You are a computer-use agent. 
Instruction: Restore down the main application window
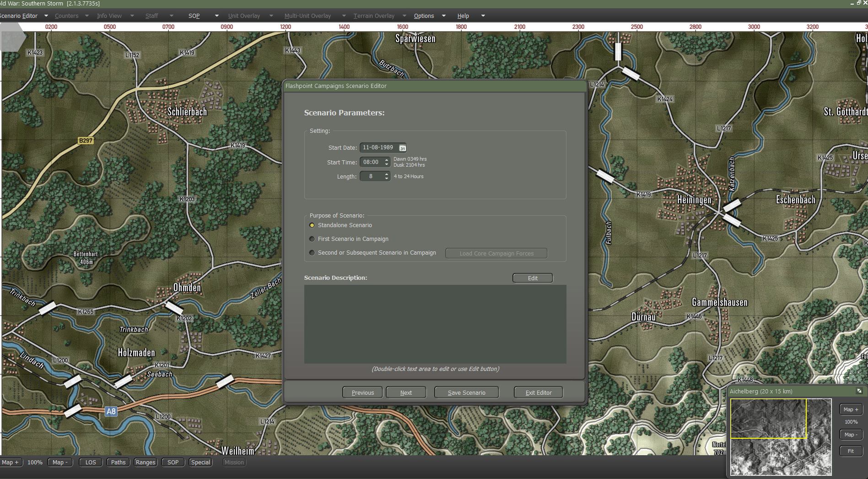click(859, 3)
